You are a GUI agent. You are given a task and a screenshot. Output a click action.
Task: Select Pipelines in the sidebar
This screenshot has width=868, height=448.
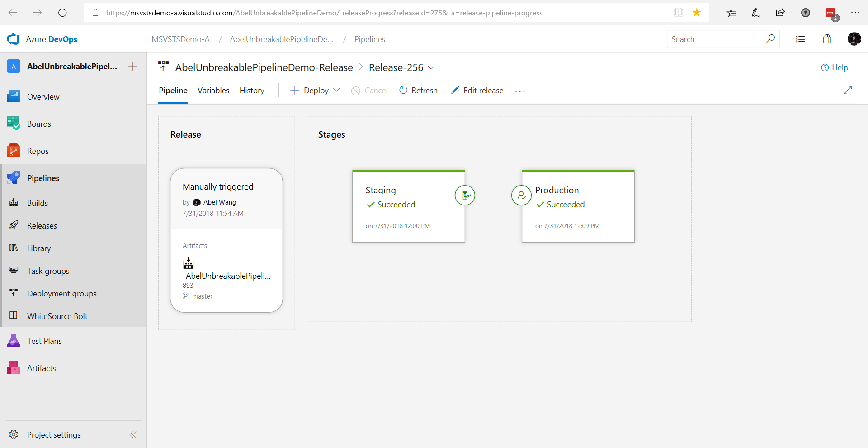(73, 178)
